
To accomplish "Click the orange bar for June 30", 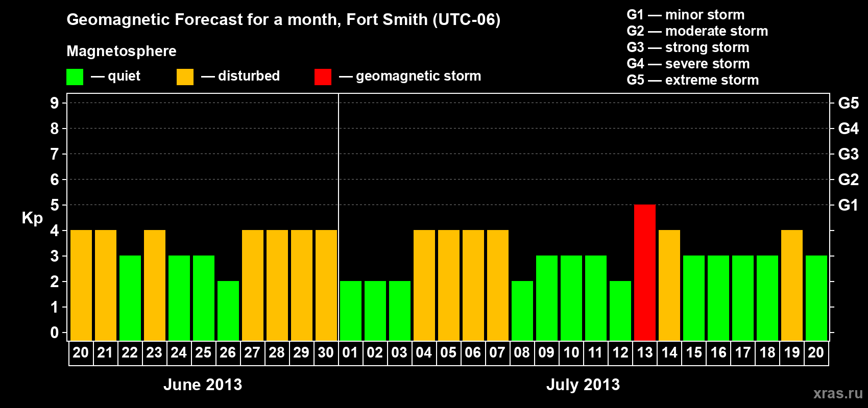I will click(x=326, y=285).
